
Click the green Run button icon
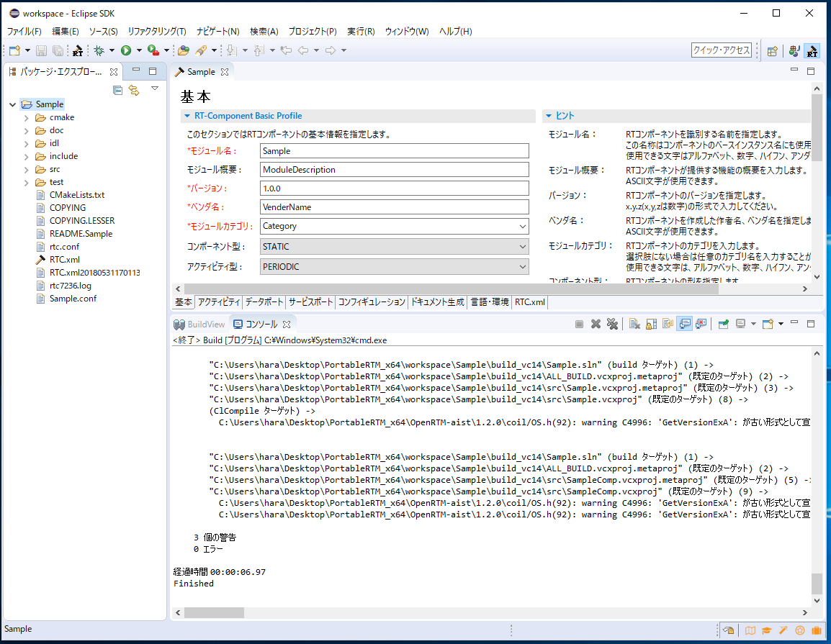[x=126, y=50]
